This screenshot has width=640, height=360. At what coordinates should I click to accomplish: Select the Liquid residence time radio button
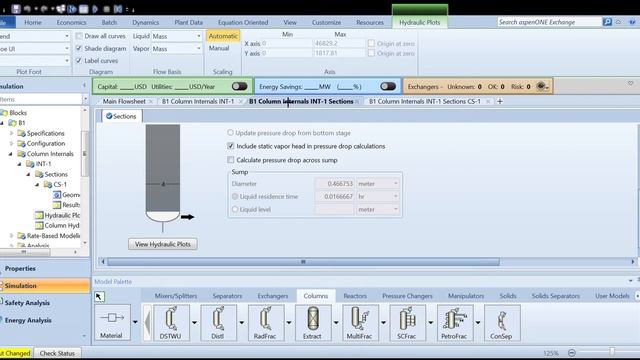235,196
